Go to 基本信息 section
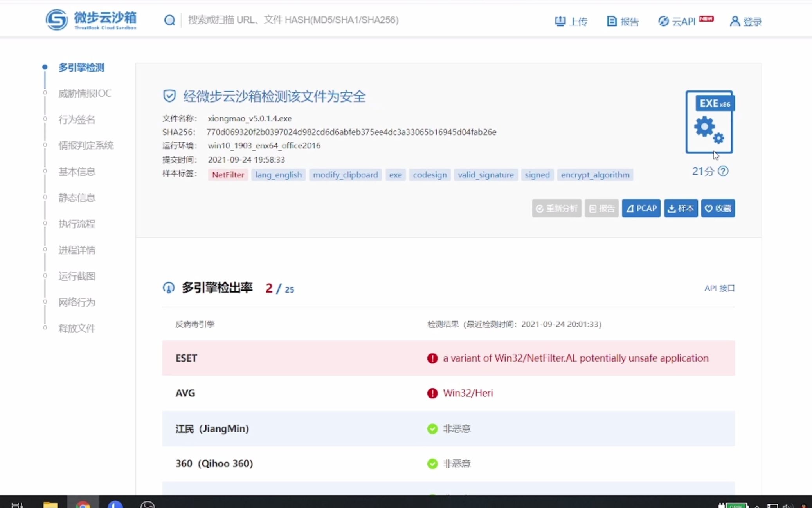The height and width of the screenshot is (508, 812). pyautogui.click(x=77, y=172)
